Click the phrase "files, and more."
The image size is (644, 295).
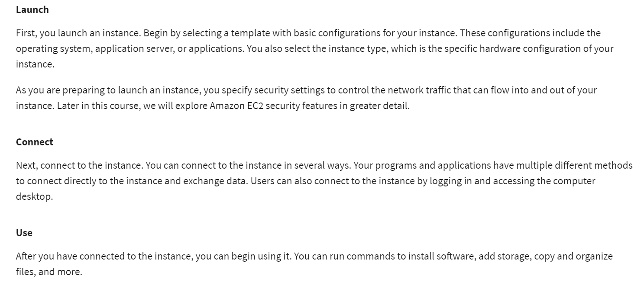click(49, 273)
